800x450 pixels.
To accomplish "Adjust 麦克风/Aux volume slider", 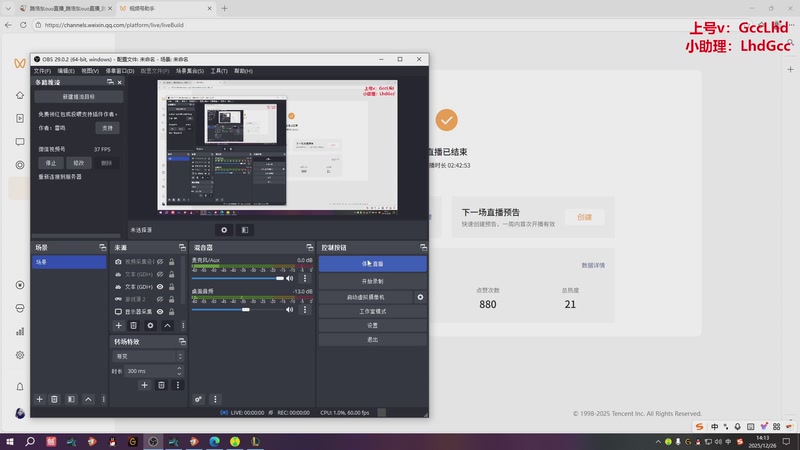I will click(238, 278).
